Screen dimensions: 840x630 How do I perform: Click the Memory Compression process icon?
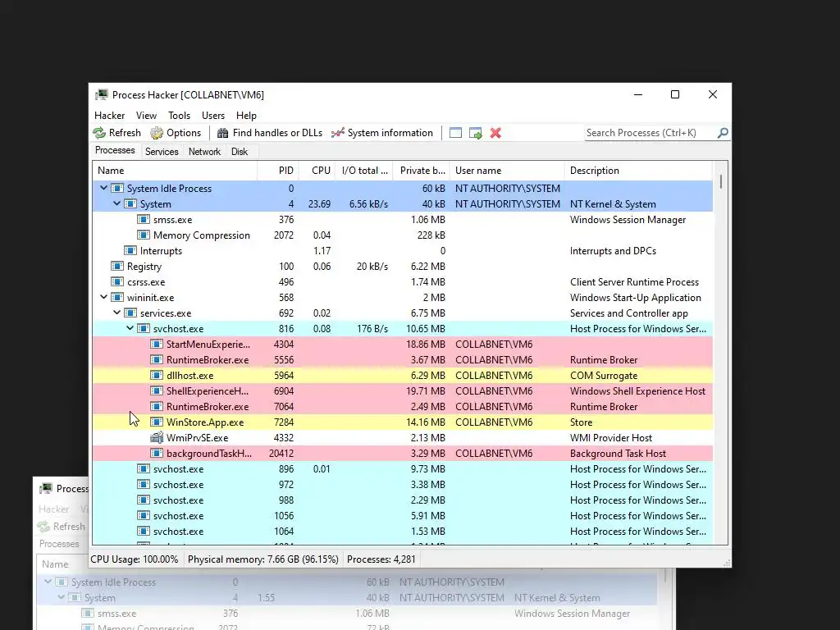[143, 235]
